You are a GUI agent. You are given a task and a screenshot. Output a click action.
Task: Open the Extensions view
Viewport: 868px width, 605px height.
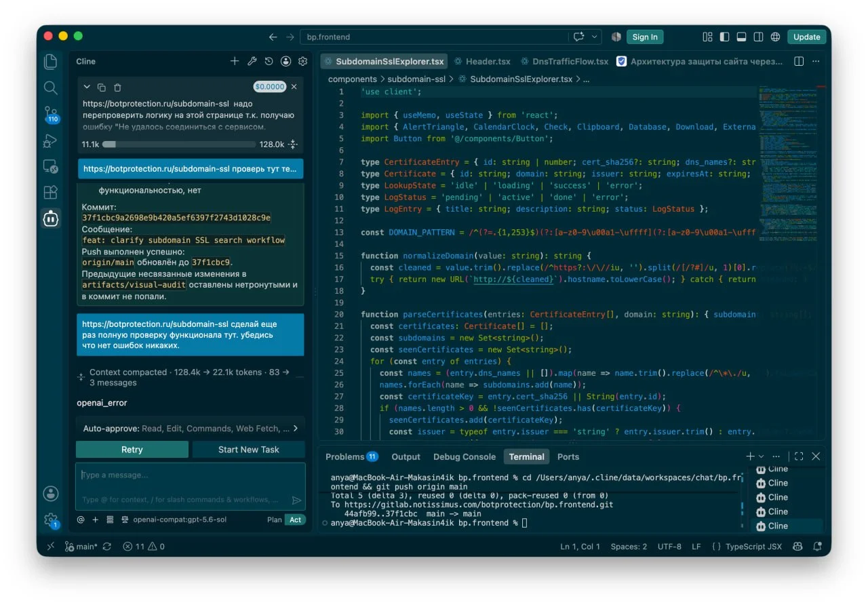coord(51,193)
